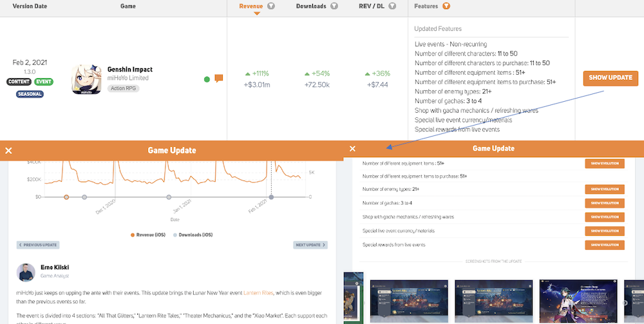Show evolution for special live event currency

[x=605, y=231]
